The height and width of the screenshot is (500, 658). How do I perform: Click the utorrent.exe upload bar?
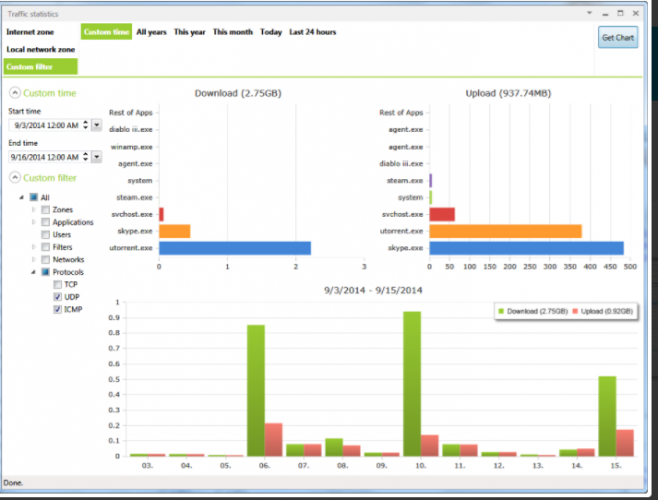[505, 231]
